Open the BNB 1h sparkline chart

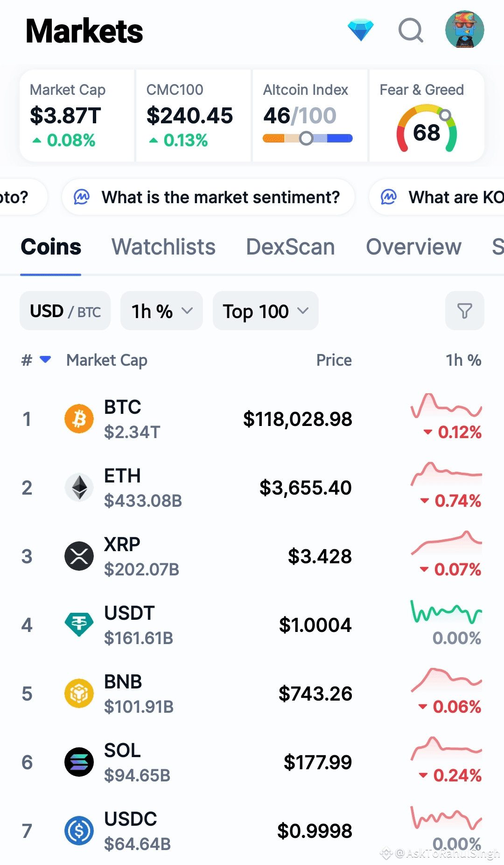[x=446, y=680]
